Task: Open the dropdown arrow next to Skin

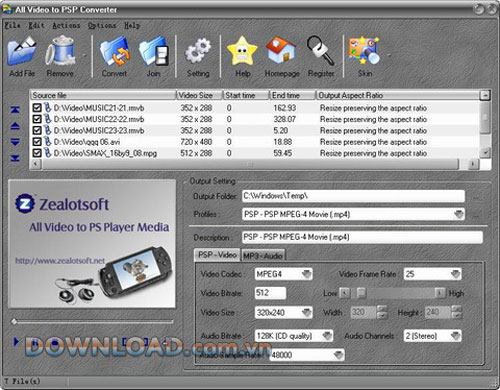Action: point(389,55)
